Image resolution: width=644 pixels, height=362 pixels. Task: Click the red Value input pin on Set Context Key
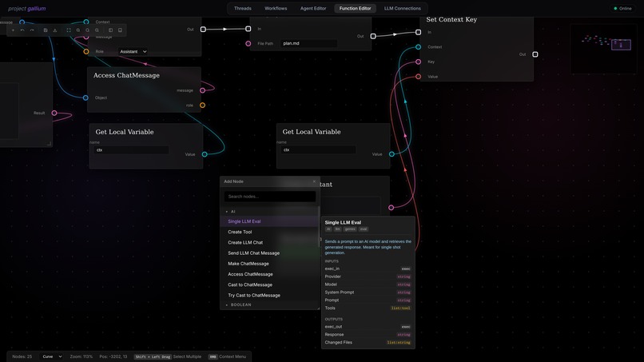tap(418, 77)
